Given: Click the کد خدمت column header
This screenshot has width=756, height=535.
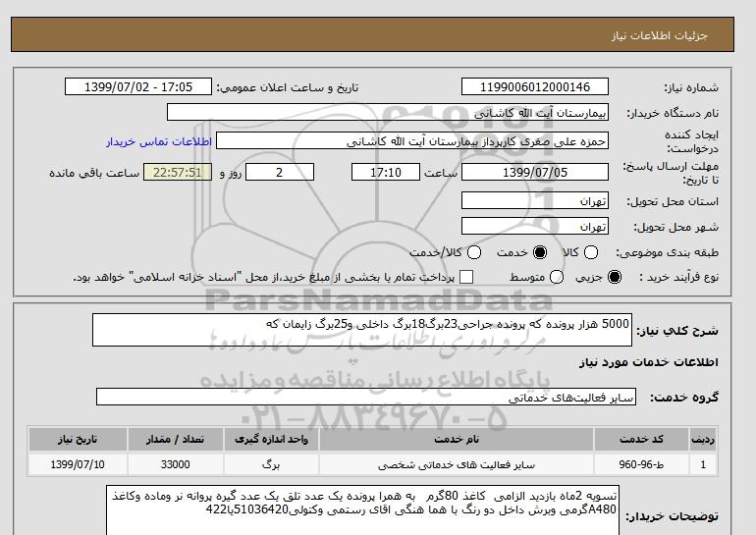Looking at the screenshot, I should (641, 439).
